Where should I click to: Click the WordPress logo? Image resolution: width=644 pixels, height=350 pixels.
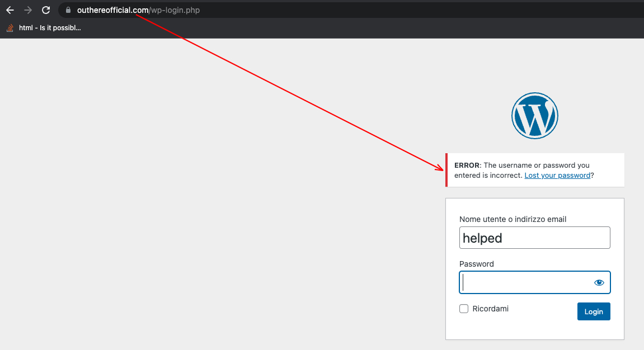[535, 116]
